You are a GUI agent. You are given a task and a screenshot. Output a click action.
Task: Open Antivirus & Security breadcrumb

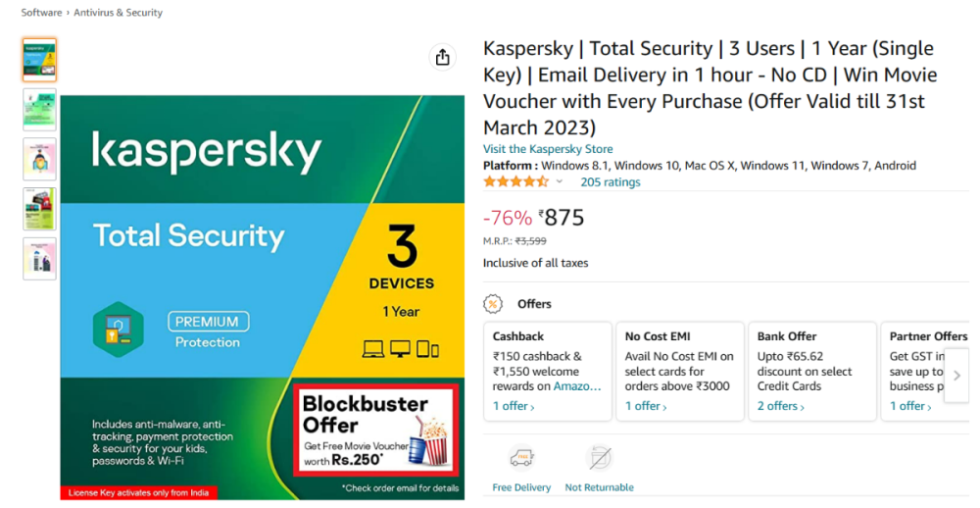119,13
